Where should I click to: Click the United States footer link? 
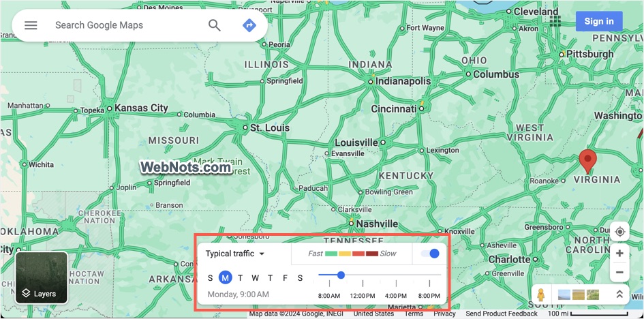tap(373, 314)
